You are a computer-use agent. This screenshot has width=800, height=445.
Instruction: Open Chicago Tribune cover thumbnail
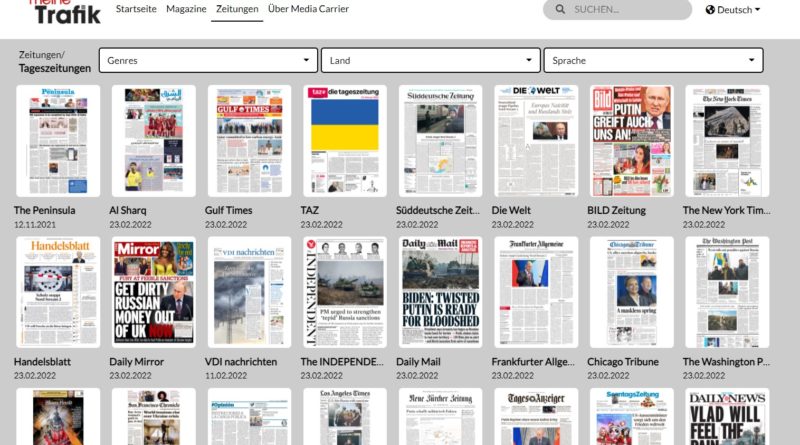click(632, 292)
